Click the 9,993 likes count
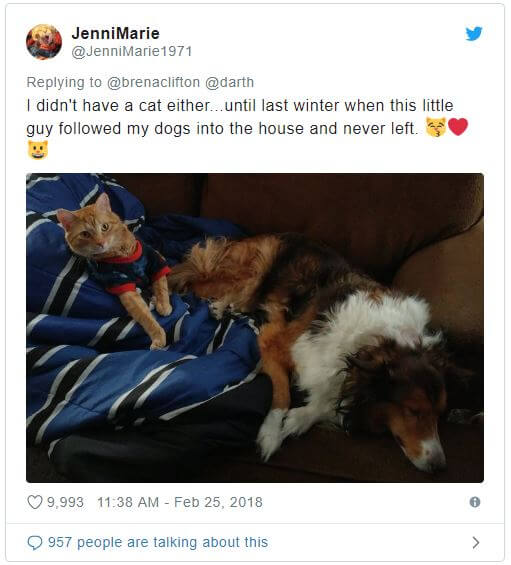511x565 pixels. point(65,502)
